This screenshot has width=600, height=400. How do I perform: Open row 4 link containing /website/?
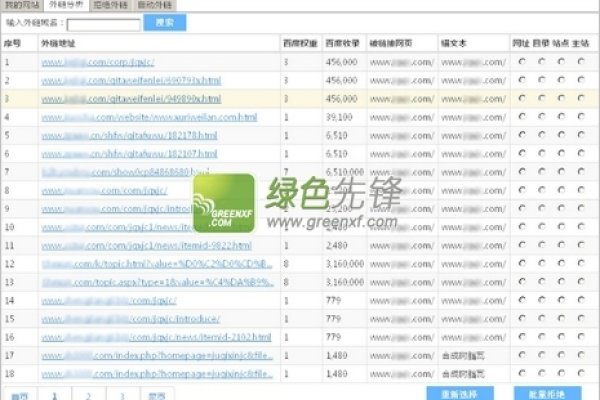(x=149, y=118)
